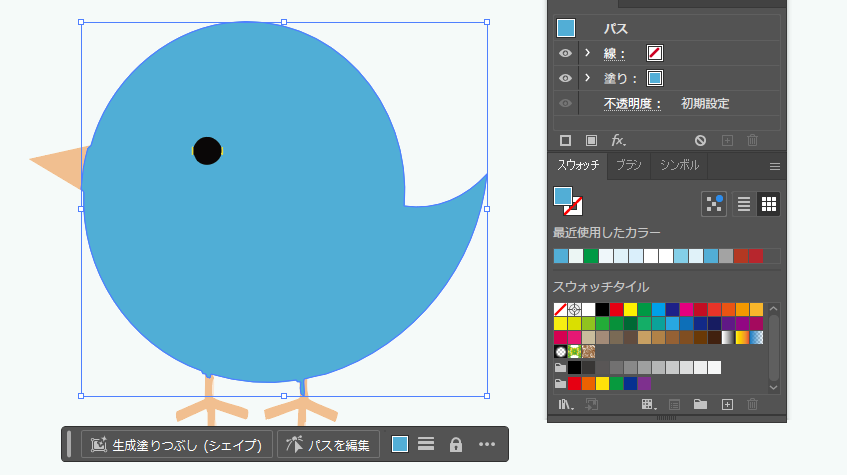The image size is (847, 475).
Task: Switch swatches to list view
Action: 744,204
